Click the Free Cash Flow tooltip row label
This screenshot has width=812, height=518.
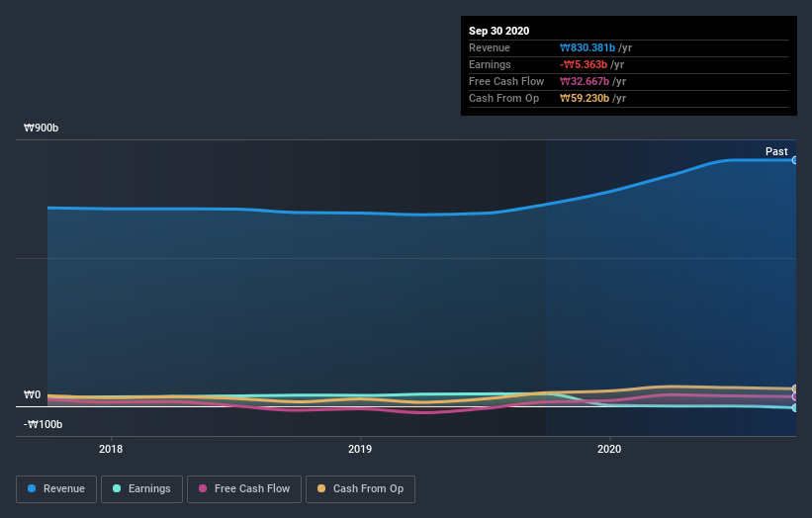click(506, 81)
